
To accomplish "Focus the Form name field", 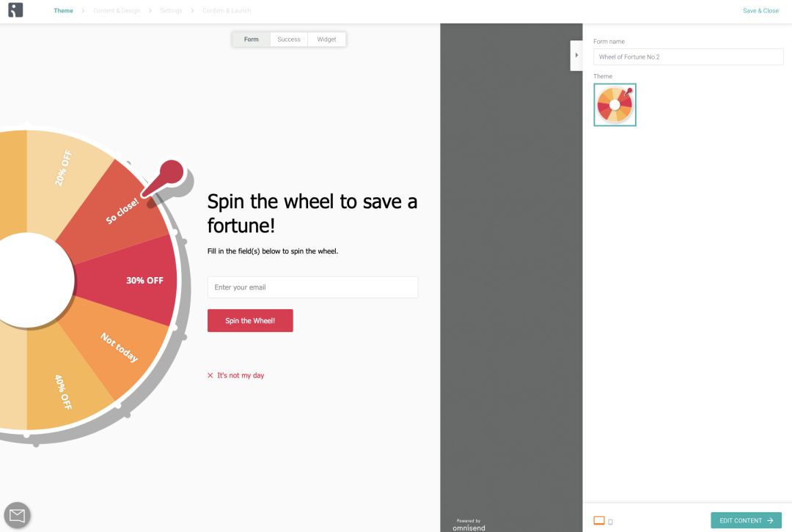I will point(688,56).
